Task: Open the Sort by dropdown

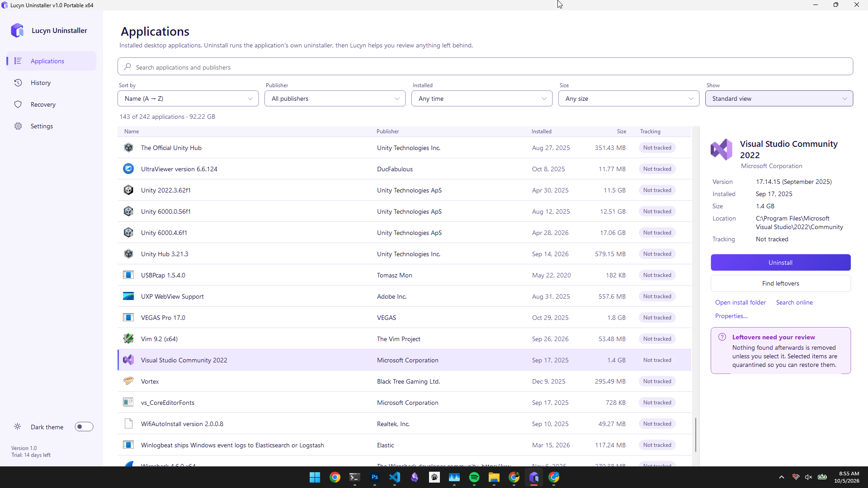Action: tap(188, 99)
